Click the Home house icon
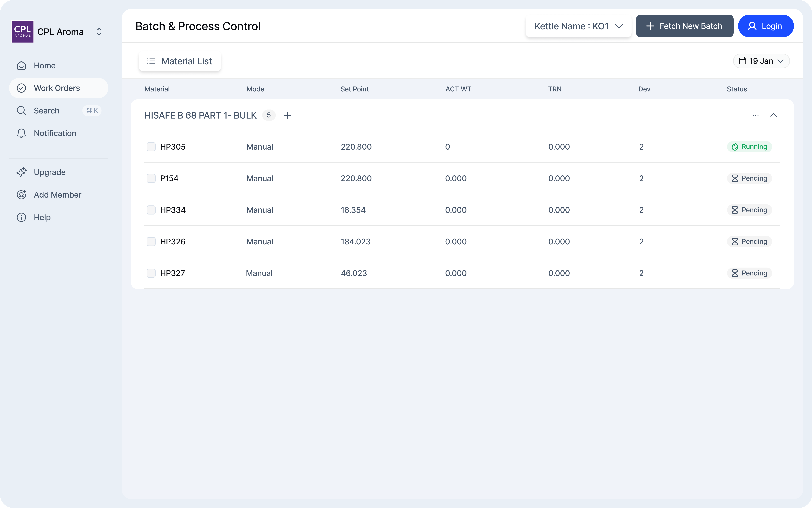The width and height of the screenshot is (812, 508). [x=21, y=65]
